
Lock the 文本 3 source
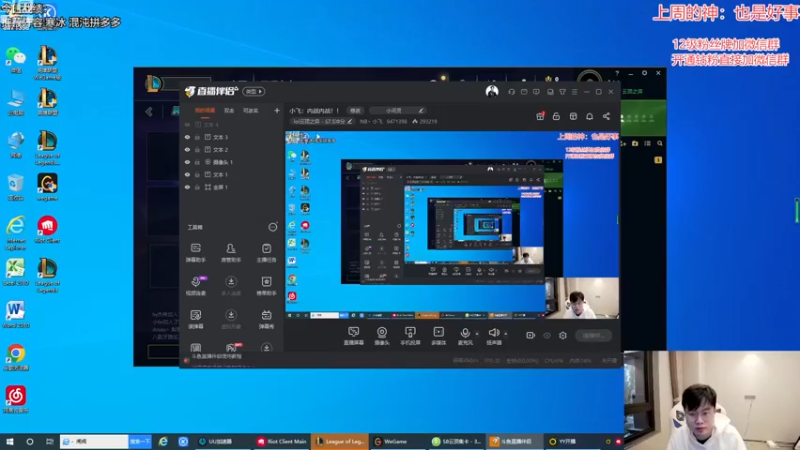(197, 137)
